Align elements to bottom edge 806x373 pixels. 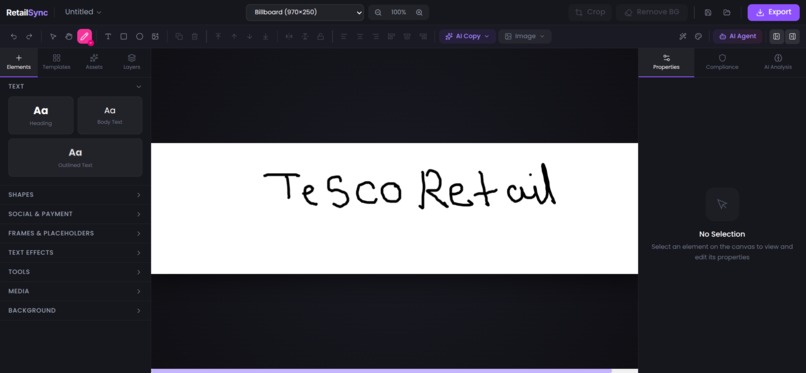click(423, 36)
